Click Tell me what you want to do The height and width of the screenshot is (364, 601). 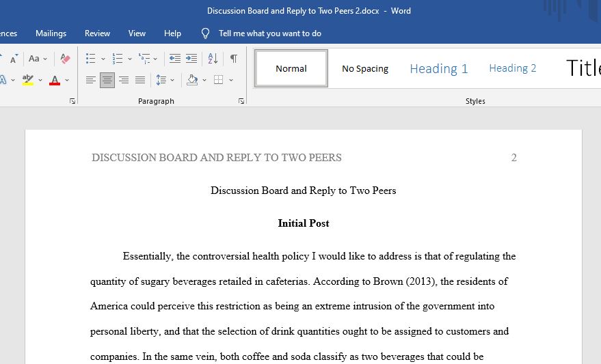(x=270, y=33)
